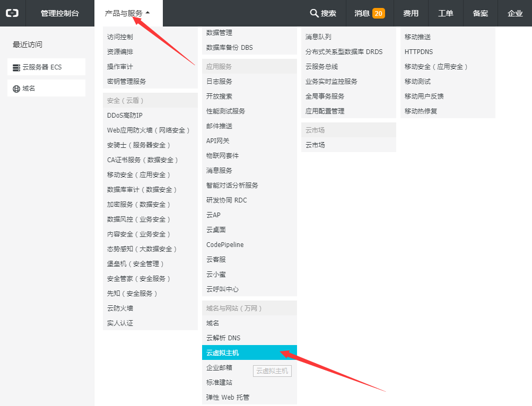The width and height of the screenshot is (532, 406).
Task: Open the 费用 menu
Action: 411,13
